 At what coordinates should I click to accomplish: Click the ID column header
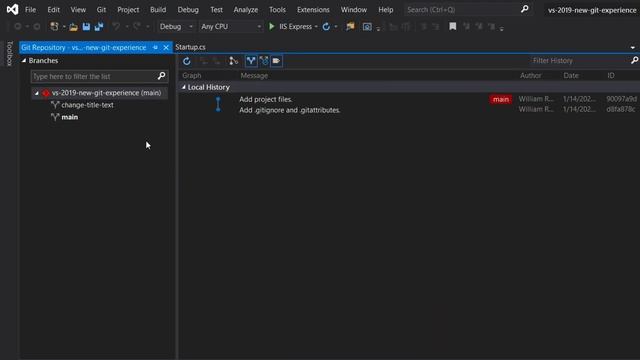(611, 76)
